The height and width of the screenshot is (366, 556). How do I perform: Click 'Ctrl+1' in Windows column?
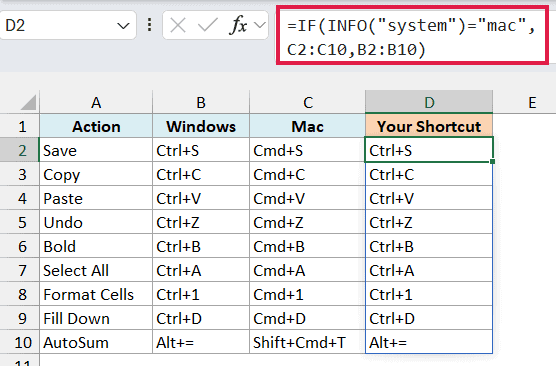point(201,294)
